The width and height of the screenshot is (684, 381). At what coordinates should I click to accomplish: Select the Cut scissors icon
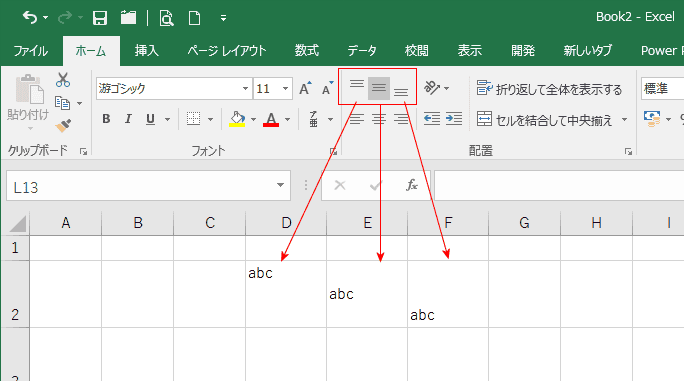(x=63, y=80)
